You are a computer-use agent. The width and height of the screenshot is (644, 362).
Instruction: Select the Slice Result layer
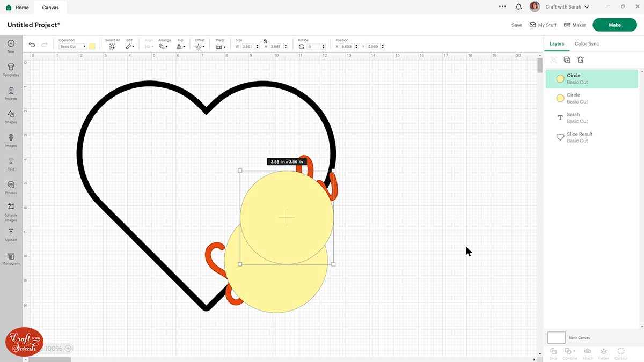coord(592,137)
